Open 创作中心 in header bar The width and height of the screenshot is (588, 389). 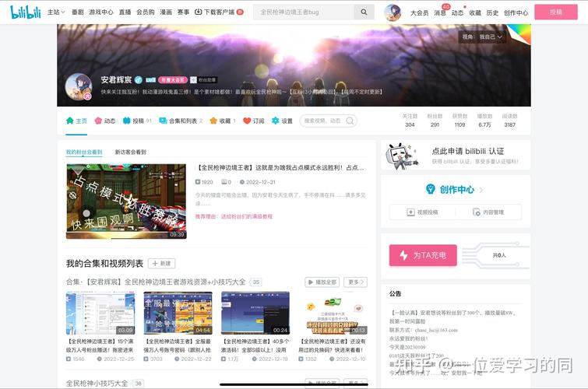tap(516, 12)
